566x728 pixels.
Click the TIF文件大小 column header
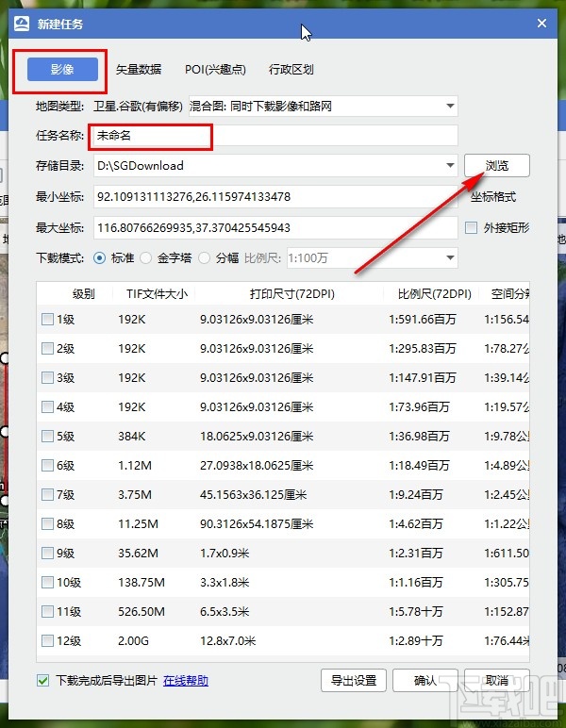pyautogui.click(x=157, y=294)
